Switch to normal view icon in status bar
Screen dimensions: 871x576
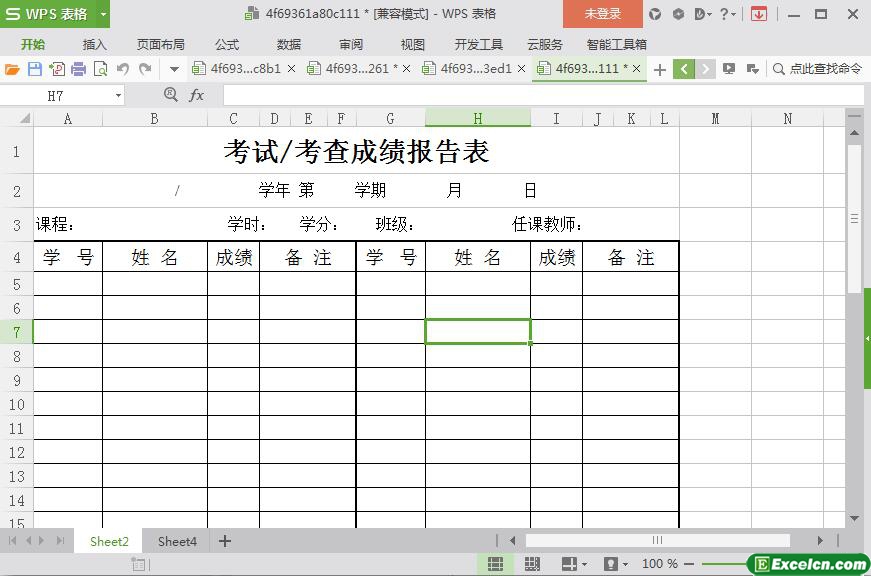coord(495,564)
